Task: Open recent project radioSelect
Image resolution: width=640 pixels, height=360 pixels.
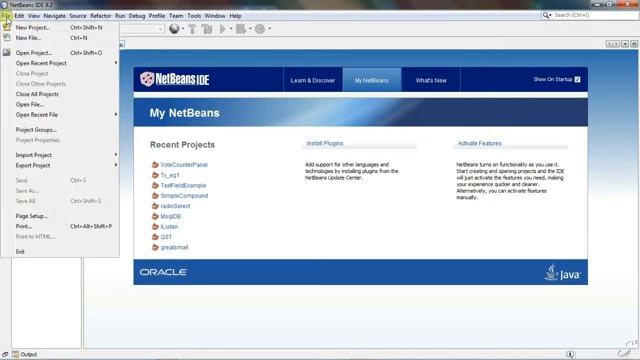Action: coord(175,206)
